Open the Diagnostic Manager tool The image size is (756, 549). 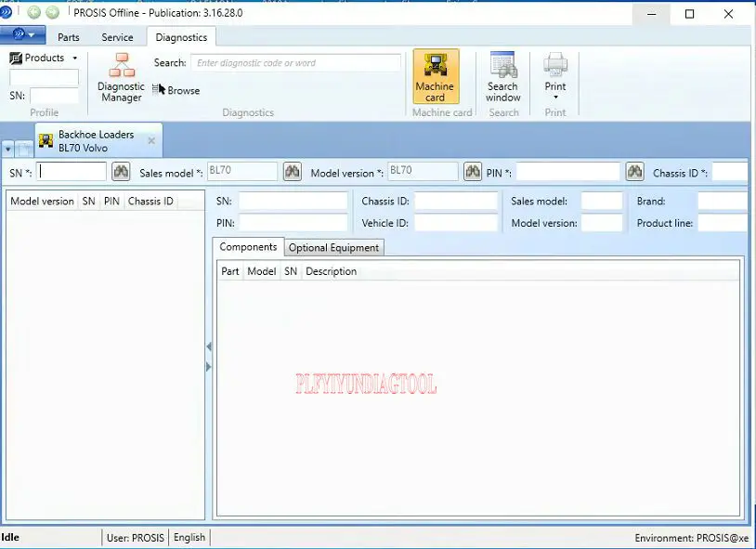tap(121, 78)
